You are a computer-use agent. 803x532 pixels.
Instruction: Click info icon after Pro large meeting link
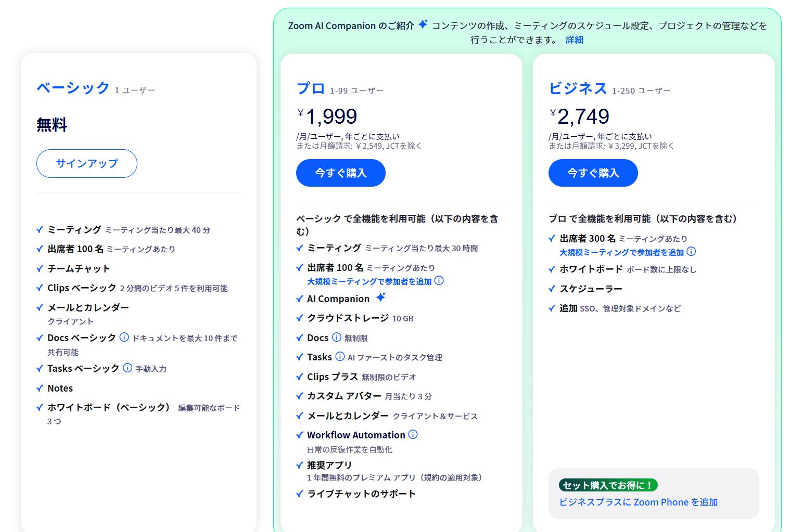pyautogui.click(x=439, y=281)
